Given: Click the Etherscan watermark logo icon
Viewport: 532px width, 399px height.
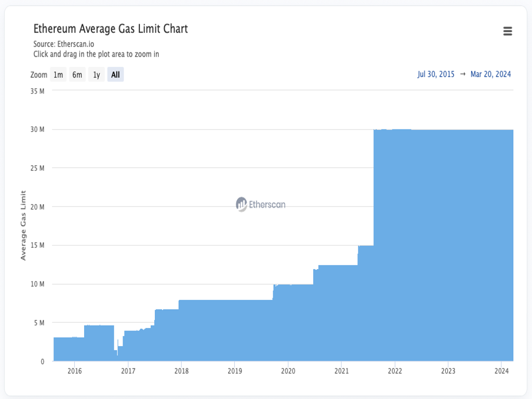Looking at the screenshot, I should pyautogui.click(x=241, y=204).
